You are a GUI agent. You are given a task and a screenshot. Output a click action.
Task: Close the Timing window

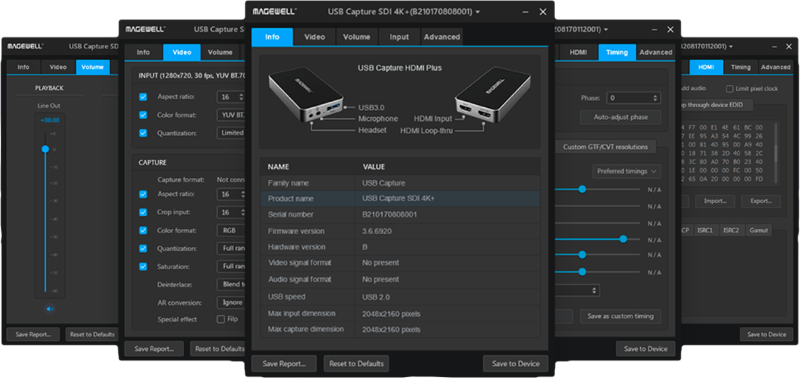pos(670,30)
